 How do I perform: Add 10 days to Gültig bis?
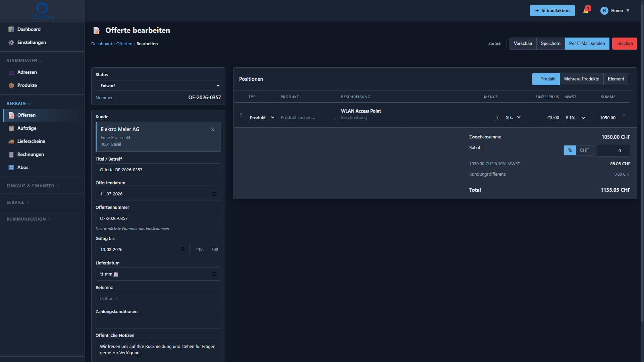coord(199,249)
